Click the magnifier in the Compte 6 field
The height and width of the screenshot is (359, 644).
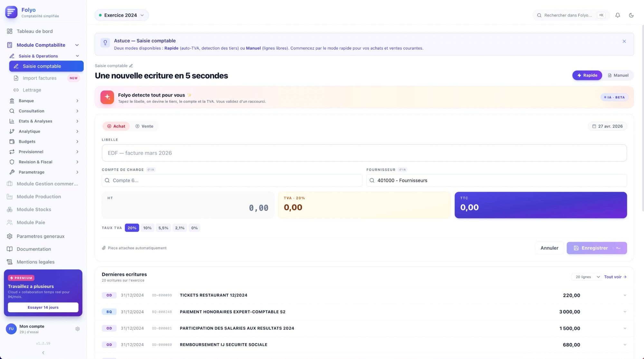point(107,180)
